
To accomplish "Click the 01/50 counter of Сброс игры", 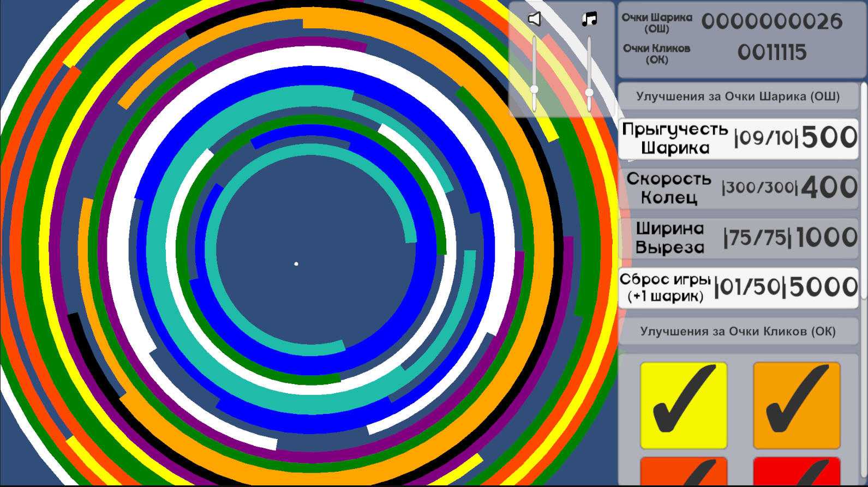I will [x=750, y=287].
